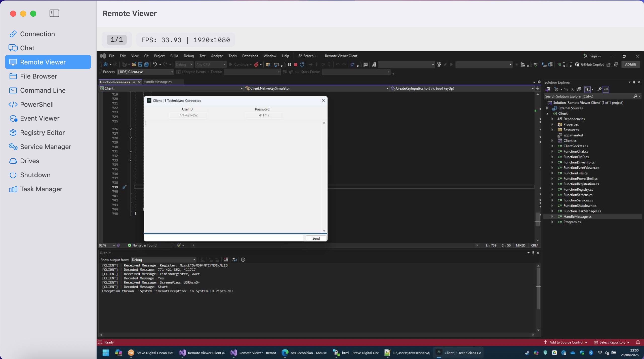The width and height of the screenshot is (644, 359).
Task: Click the Continue debug button
Action: click(238, 65)
